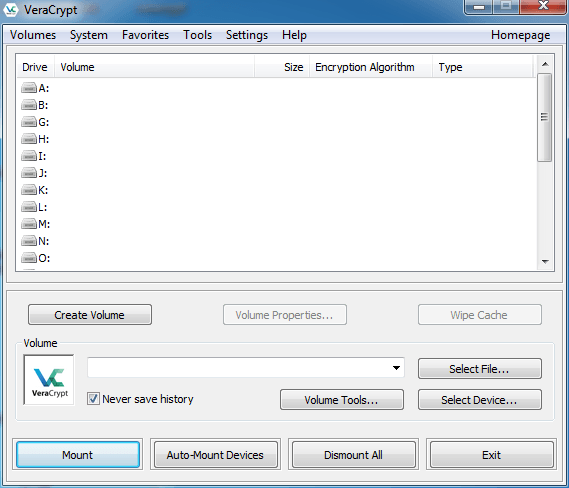Screen dimensions: 569x488
Task: Click the drive list vertical scrollbar thumb
Action: 545,117
